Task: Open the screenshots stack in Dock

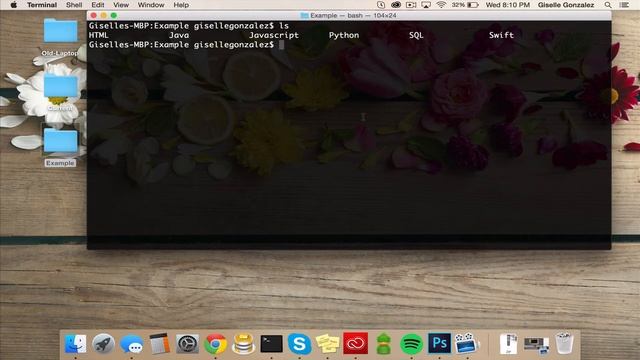Action: pyautogui.click(x=536, y=344)
